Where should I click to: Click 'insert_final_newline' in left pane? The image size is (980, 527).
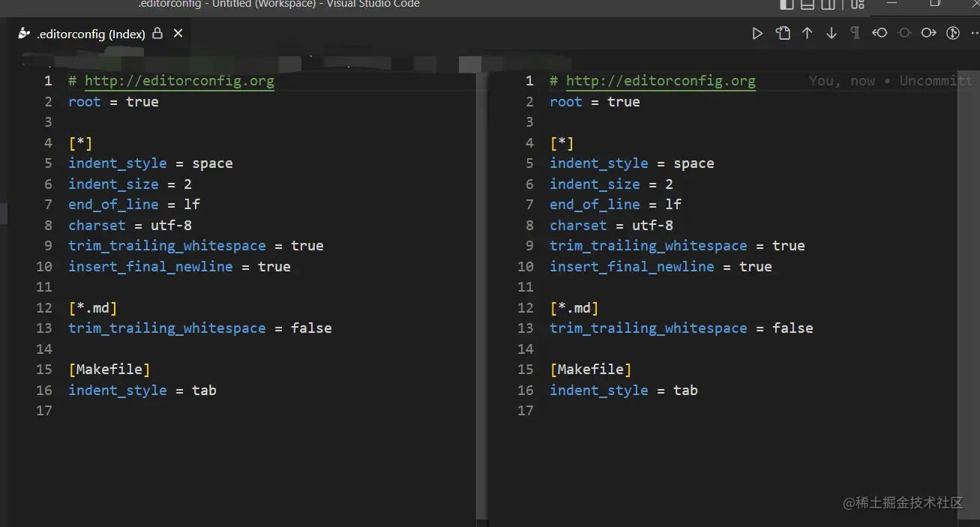pos(151,267)
